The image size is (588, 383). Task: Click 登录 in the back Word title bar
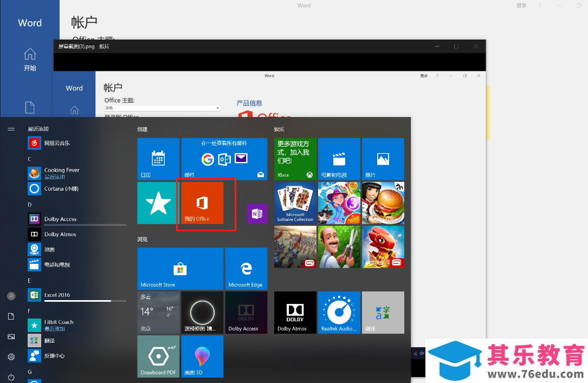[522, 5]
